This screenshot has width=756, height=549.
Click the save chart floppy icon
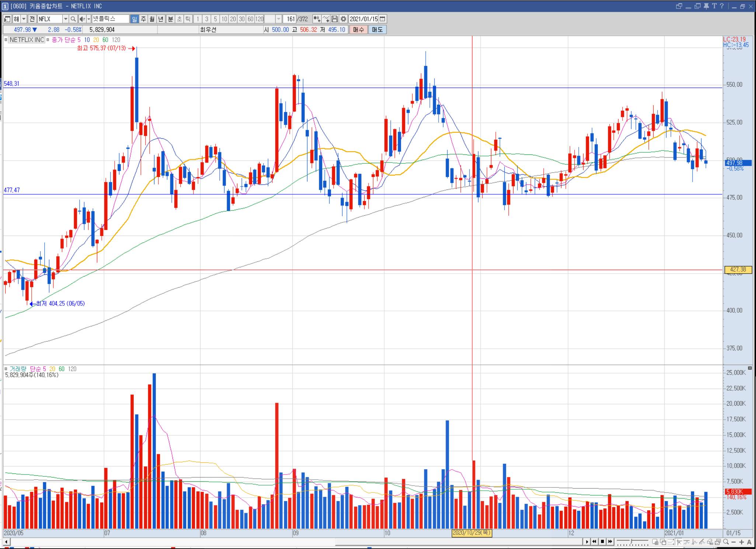tap(335, 19)
